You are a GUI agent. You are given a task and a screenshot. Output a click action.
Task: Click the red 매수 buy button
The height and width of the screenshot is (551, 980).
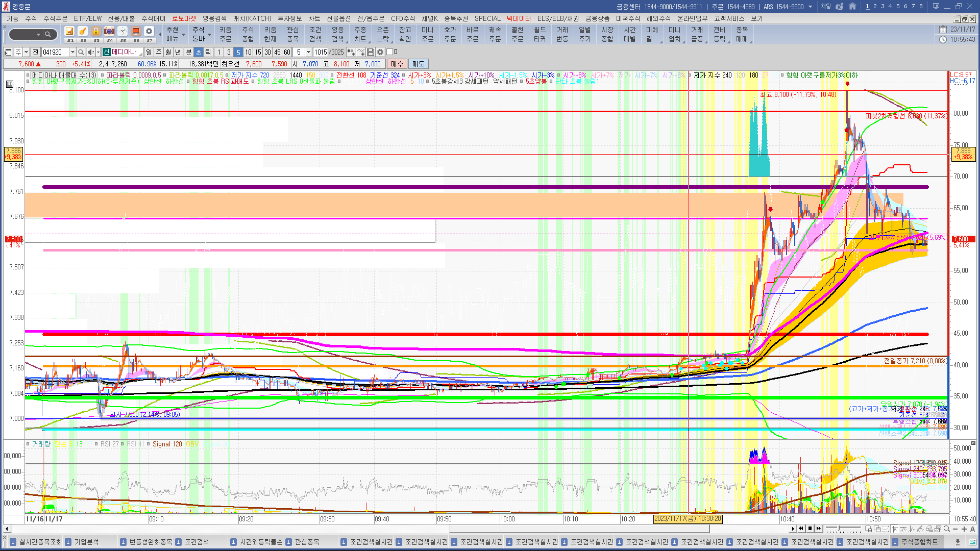397,64
